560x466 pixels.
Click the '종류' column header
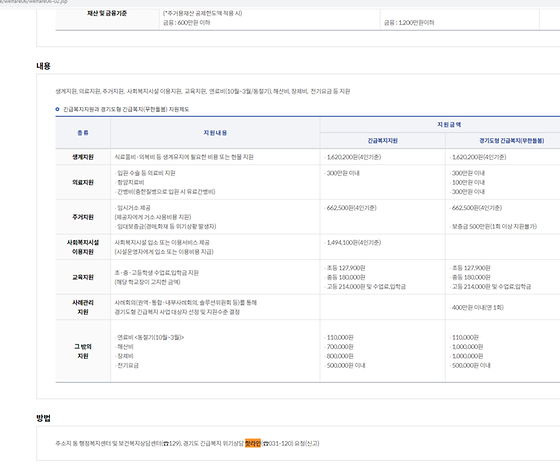coord(83,133)
